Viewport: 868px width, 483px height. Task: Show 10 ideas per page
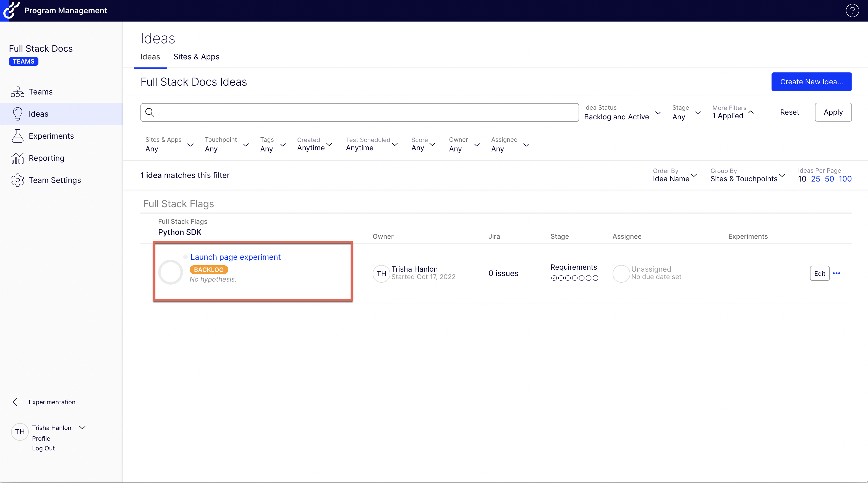[x=802, y=179]
